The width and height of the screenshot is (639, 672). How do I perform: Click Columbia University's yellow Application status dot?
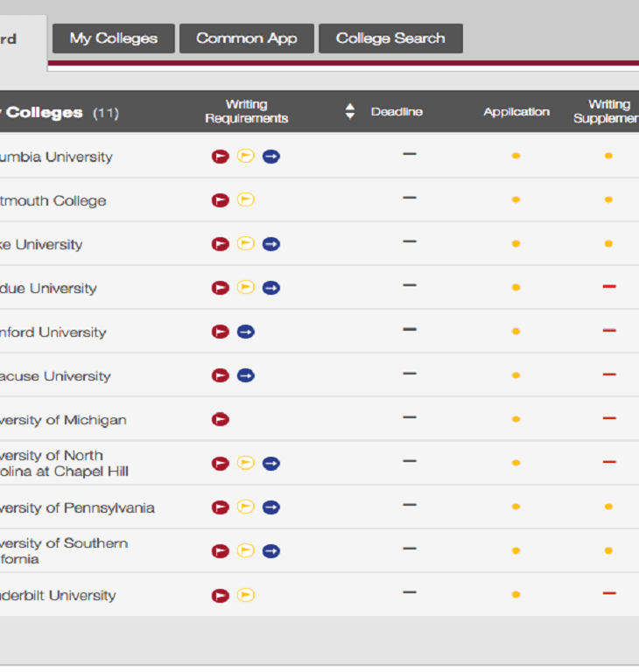pos(516,156)
